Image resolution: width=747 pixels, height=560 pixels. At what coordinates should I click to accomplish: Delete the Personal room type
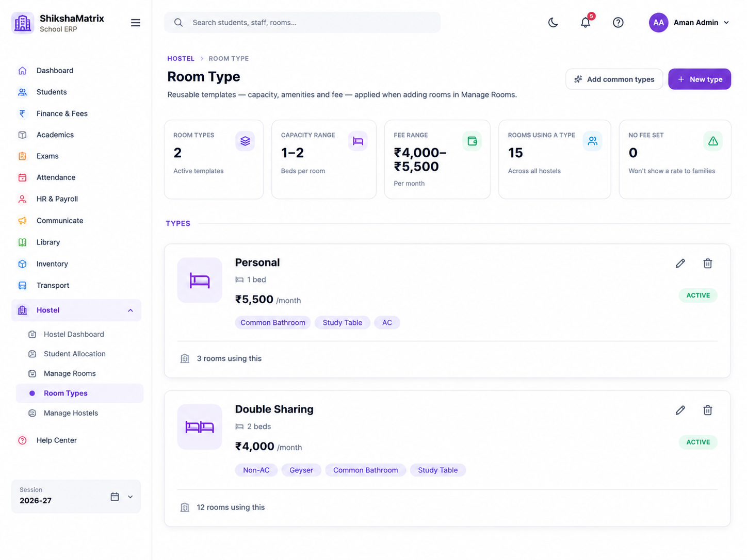pos(708,263)
